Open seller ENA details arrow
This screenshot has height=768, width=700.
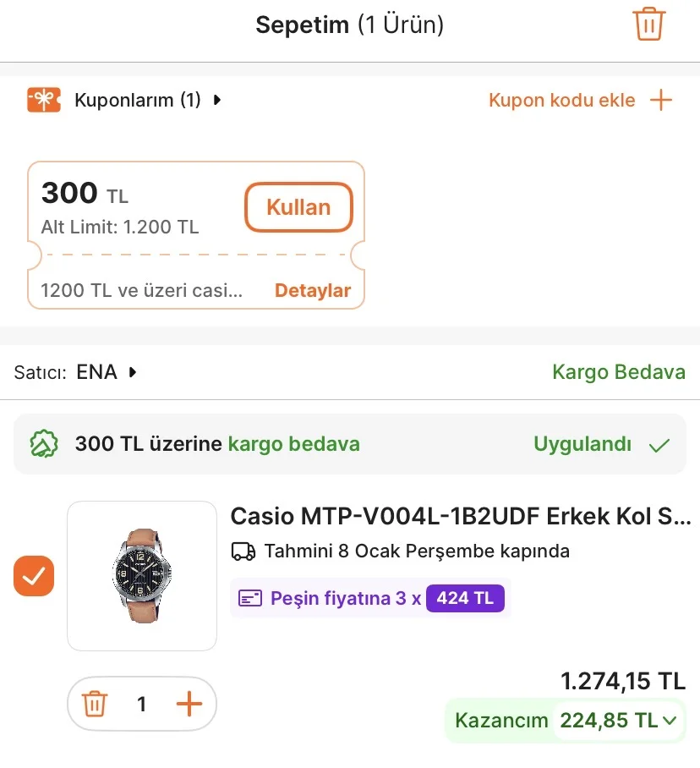[x=133, y=372]
